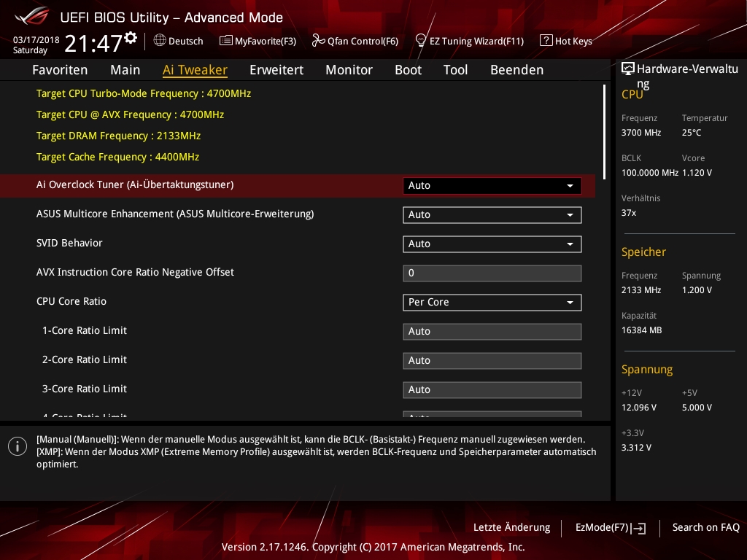Click the Verhältnis value 37x

pyautogui.click(x=628, y=213)
